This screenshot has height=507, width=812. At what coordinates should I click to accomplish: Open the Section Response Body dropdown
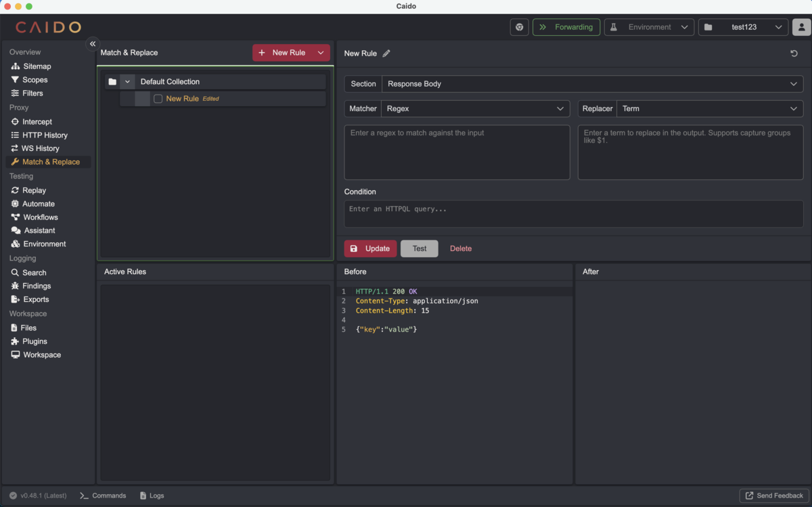point(592,84)
